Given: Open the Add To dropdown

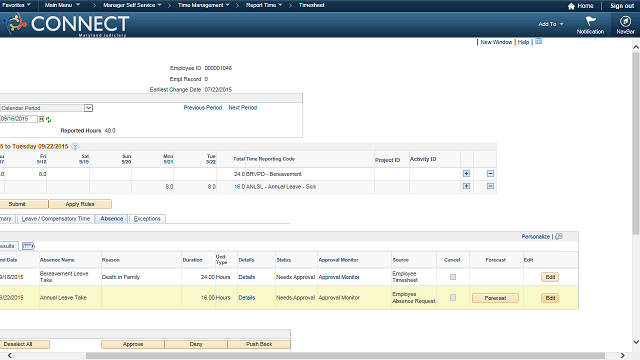Looking at the screenshot, I should click(x=551, y=24).
